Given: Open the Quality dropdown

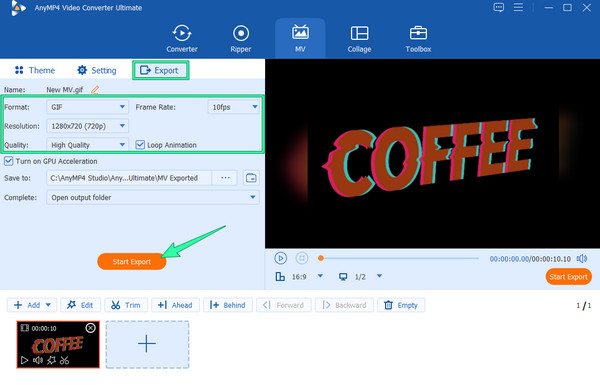Looking at the screenshot, I should [87, 145].
